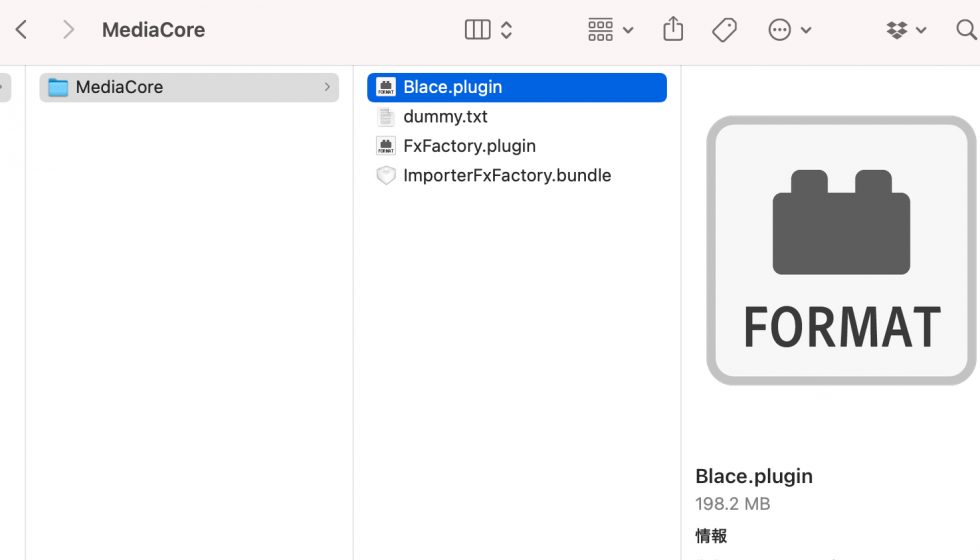The height and width of the screenshot is (560, 980).
Task: Click the group-by grid icon
Action: click(x=601, y=29)
